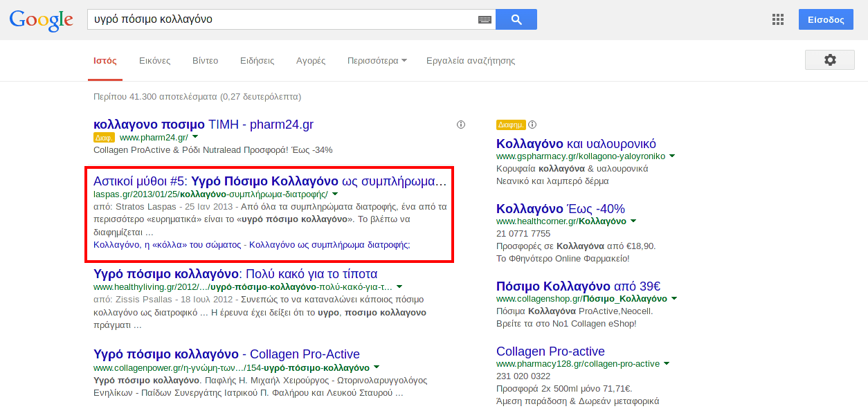
Task: Open the Google apps grid icon
Action: (778, 19)
